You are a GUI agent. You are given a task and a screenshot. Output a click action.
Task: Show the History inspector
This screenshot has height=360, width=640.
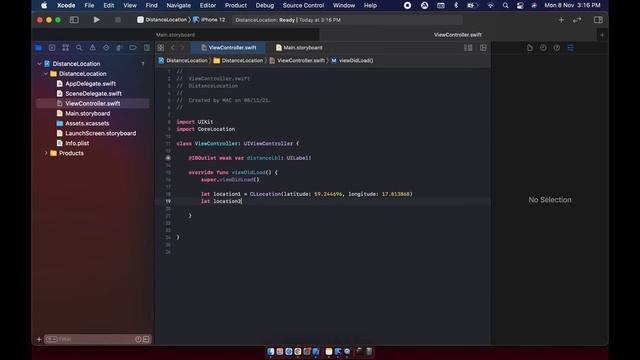click(543, 48)
